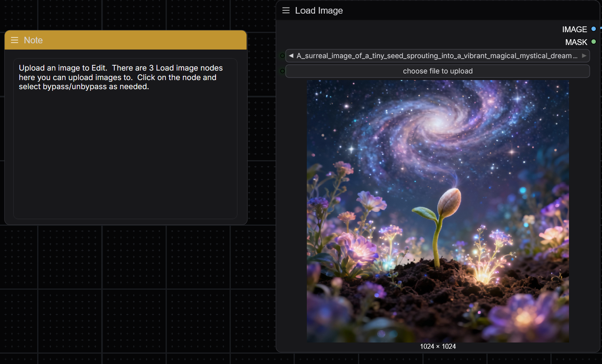Image resolution: width=602 pixels, height=364 pixels.
Task: Click the green MASK output slot
Action: tap(594, 42)
